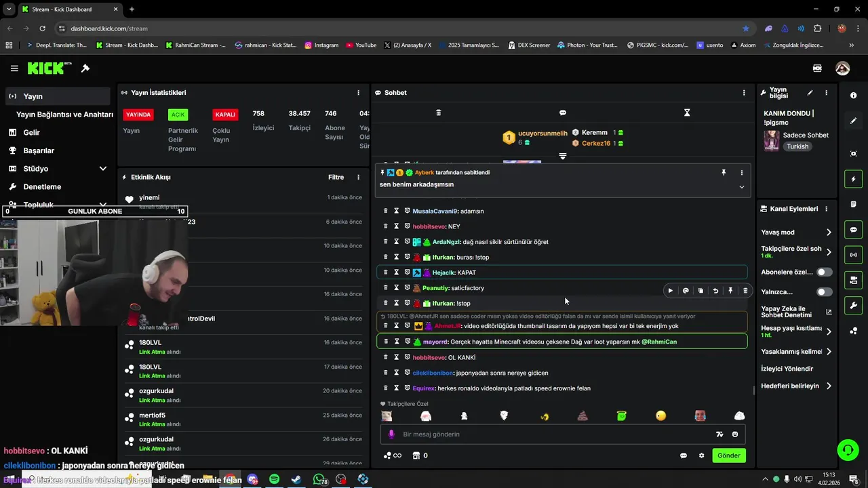This screenshot has width=868, height=488.
Task: Open Kanal Eylemleri three-dot menu
Action: [826, 209]
